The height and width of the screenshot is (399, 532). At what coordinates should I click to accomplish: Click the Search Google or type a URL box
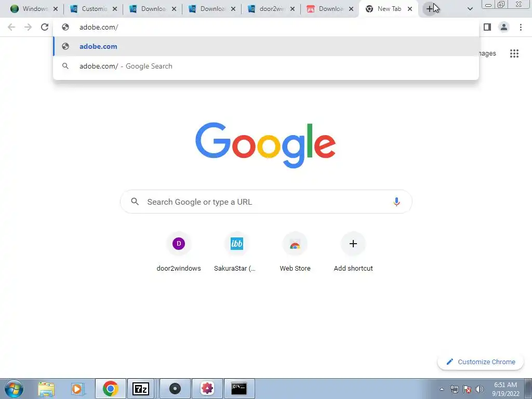[x=266, y=202]
